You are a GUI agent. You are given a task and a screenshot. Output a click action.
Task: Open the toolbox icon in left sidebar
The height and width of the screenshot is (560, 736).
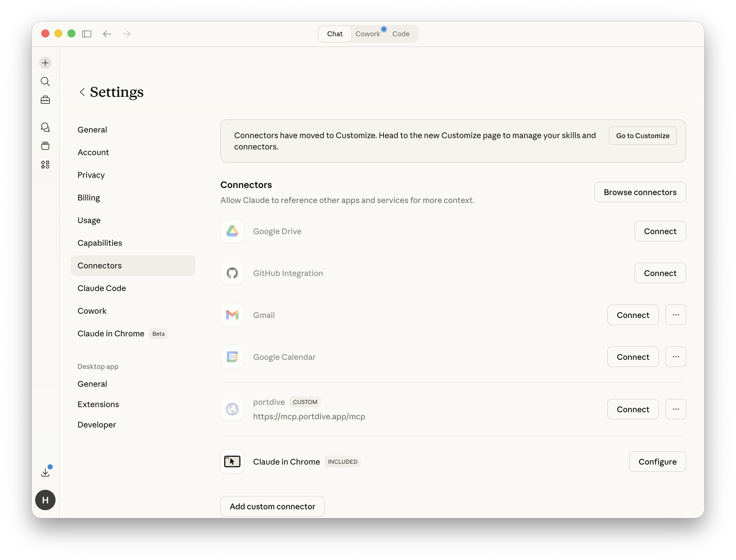click(45, 100)
